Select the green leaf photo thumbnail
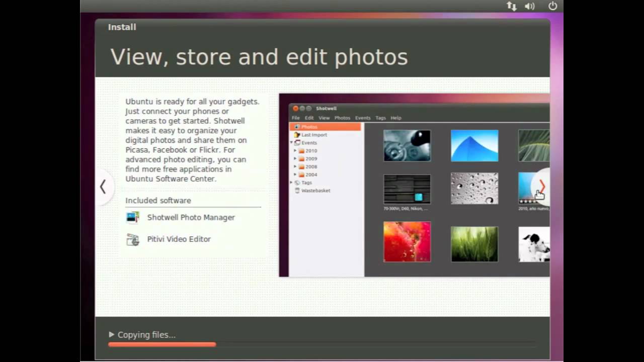This screenshot has height=362, width=644. pos(534,145)
